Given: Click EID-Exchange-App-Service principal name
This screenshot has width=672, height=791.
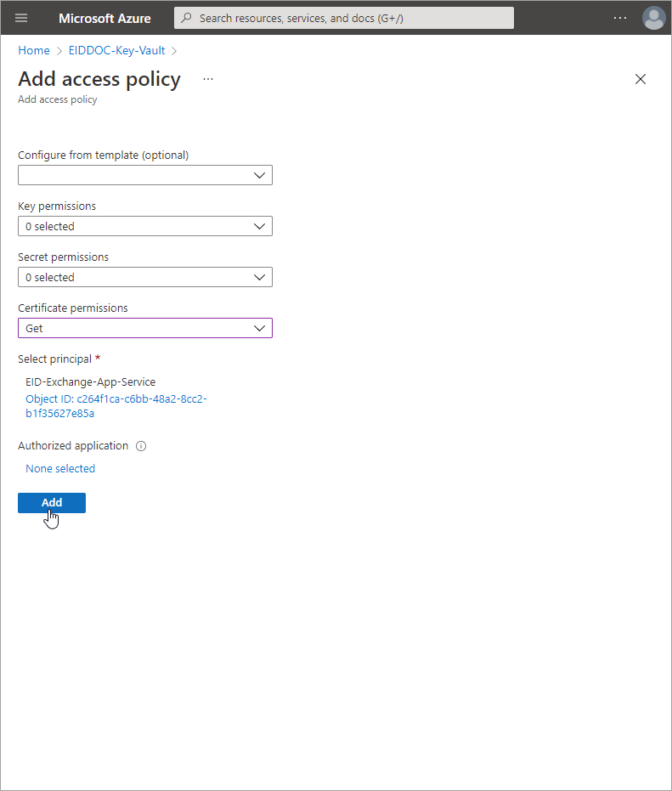Looking at the screenshot, I should 91,381.
